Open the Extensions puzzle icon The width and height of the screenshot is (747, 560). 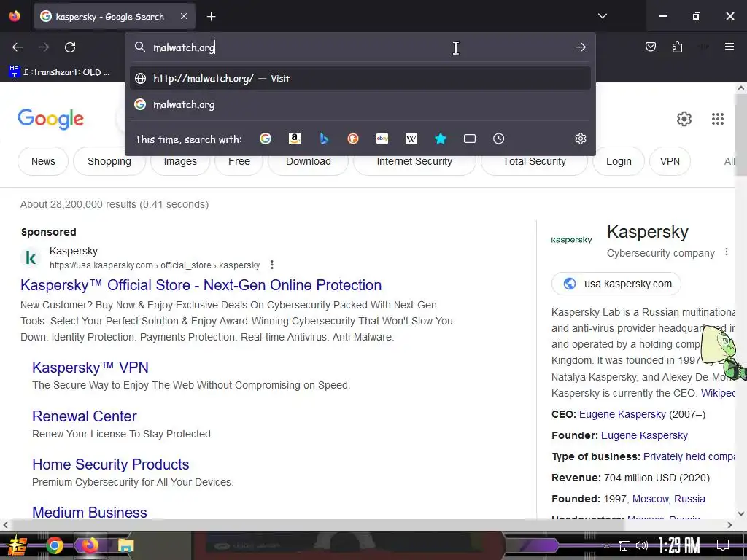click(677, 47)
